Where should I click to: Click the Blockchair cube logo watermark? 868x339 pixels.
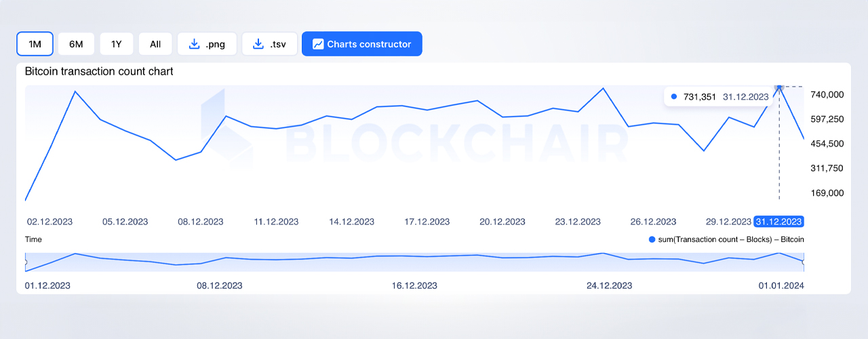click(x=227, y=129)
